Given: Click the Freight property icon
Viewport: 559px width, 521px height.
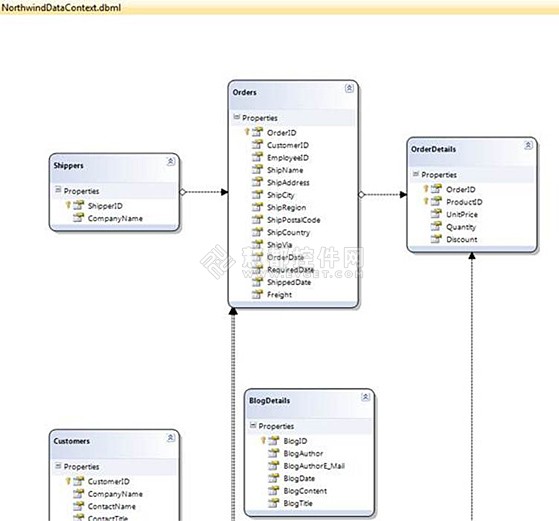Looking at the screenshot, I should (x=257, y=295).
